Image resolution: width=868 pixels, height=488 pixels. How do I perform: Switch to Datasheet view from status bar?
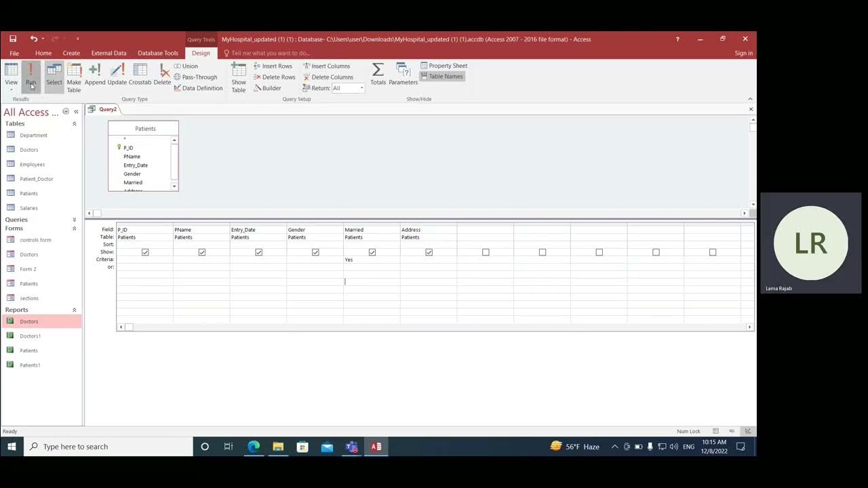[x=715, y=431]
